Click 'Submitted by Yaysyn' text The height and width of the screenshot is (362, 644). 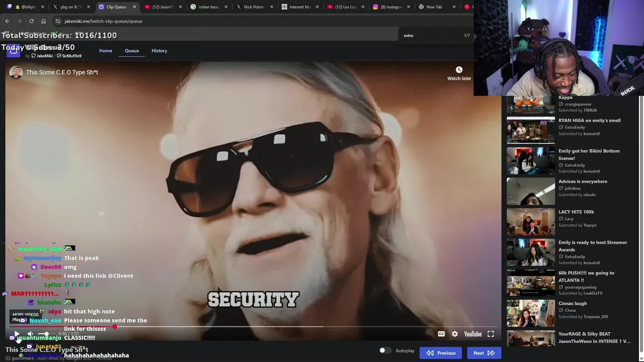click(x=578, y=225)
